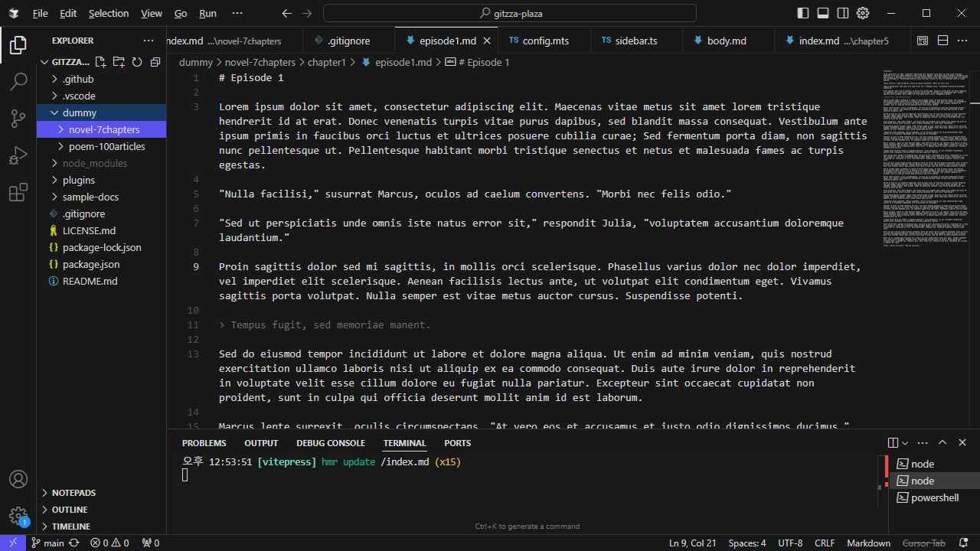Screen dimensions: 980x551
Task: Create a new folder in Explorer
Action: pos(119,62)
